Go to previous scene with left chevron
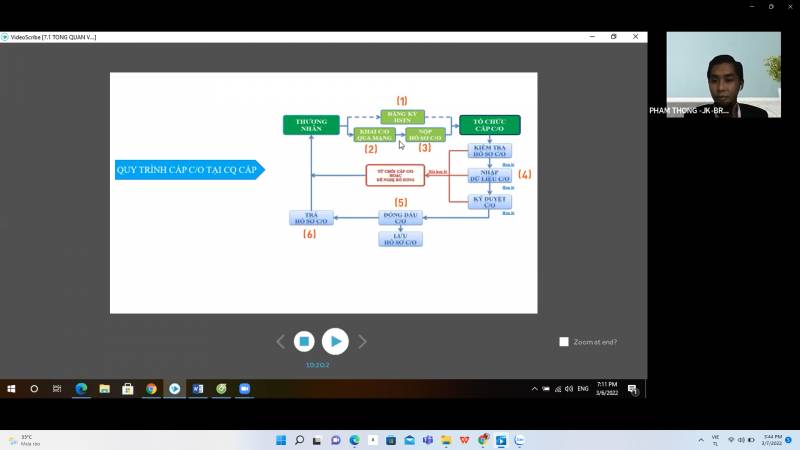 coord(280,342)
